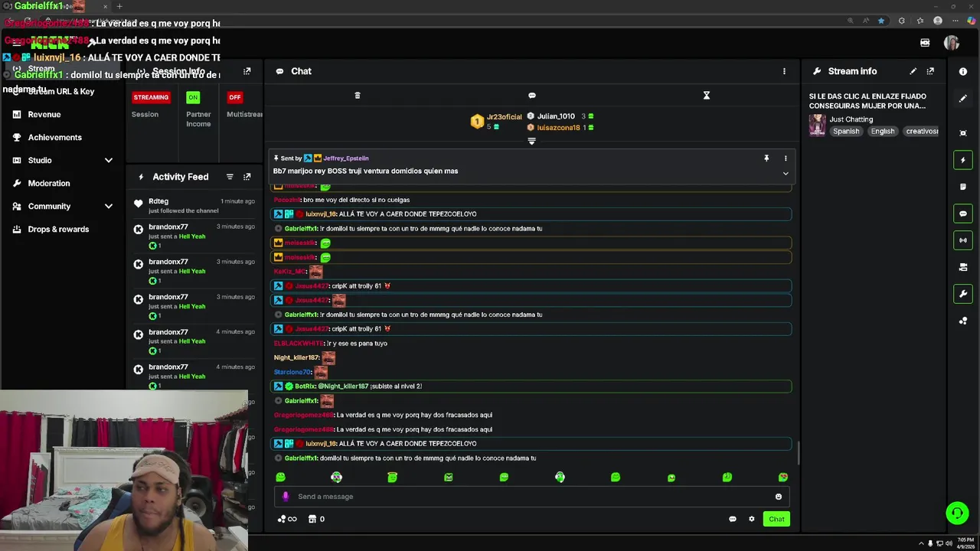Open the Chat panel three-dot menu

784,71
